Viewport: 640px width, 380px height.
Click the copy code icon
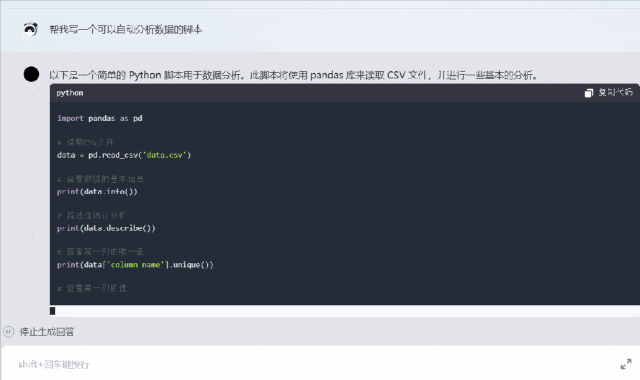(x=589, y=93)
